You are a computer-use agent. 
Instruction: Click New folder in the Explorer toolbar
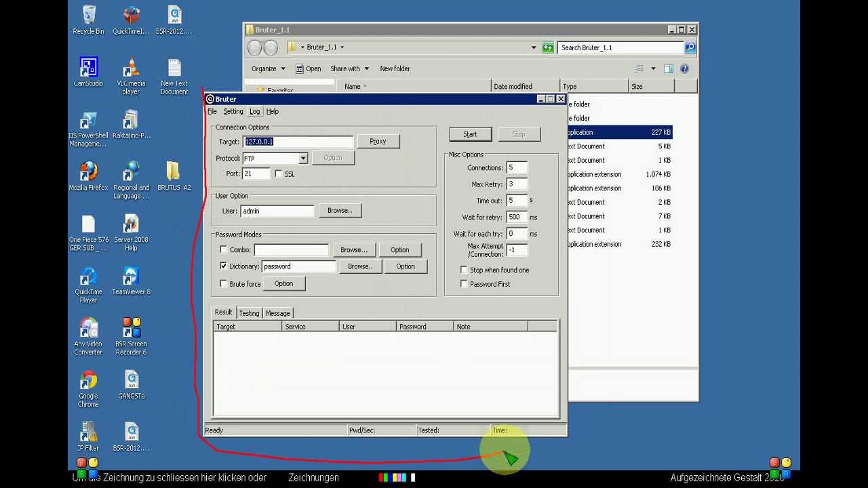tap(395, 68)
